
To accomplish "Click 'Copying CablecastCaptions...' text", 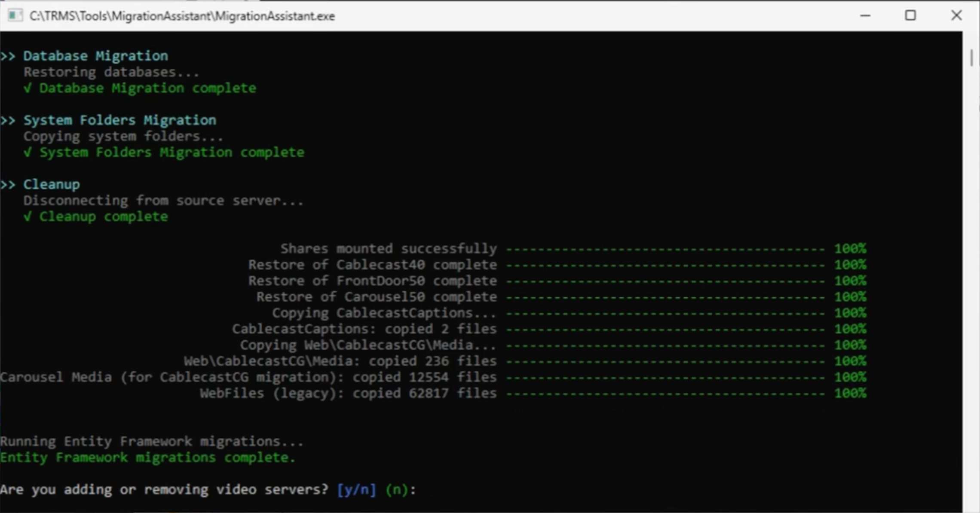I will (384, 313).
